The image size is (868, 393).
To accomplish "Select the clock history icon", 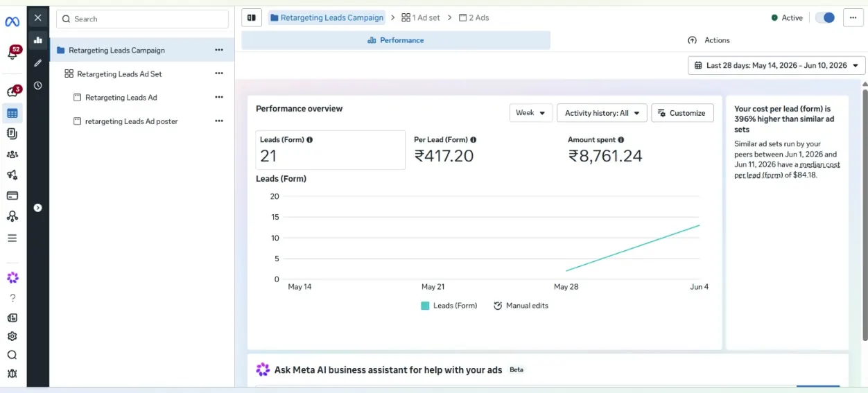I will (37, 86).
